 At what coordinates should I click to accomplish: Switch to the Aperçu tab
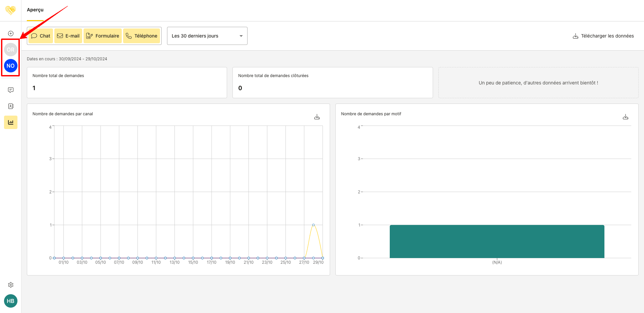click(x=35, y=10)
